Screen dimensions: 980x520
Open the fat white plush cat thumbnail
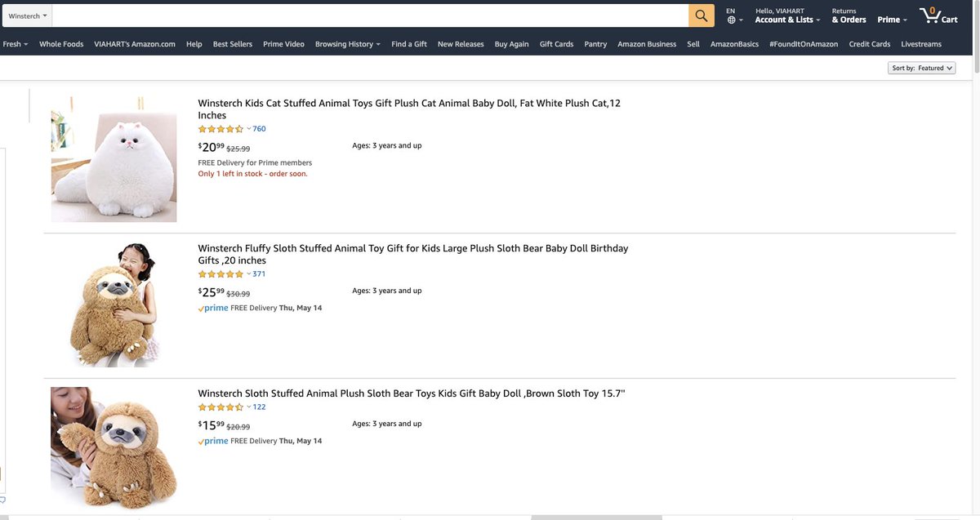pos(114,158)
